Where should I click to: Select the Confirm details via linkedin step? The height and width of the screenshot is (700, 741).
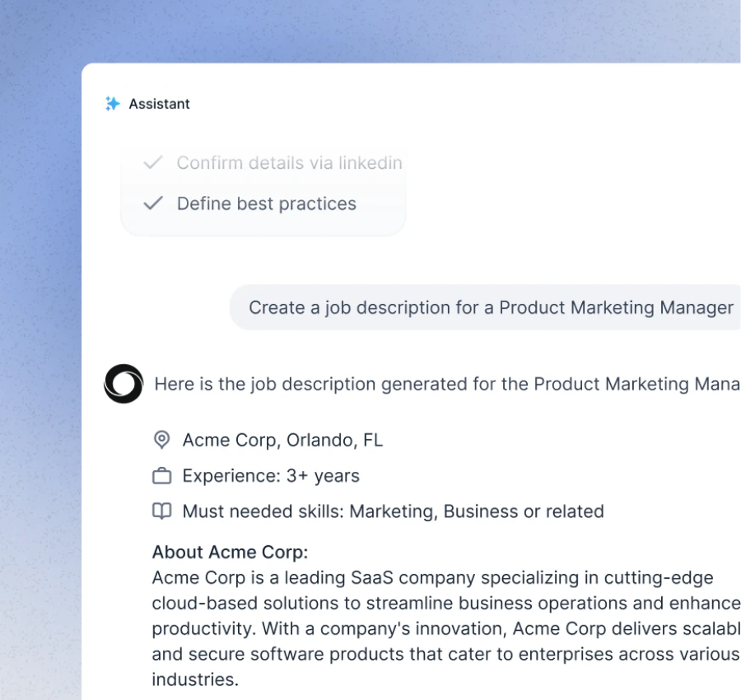click(x=289, y=163)
